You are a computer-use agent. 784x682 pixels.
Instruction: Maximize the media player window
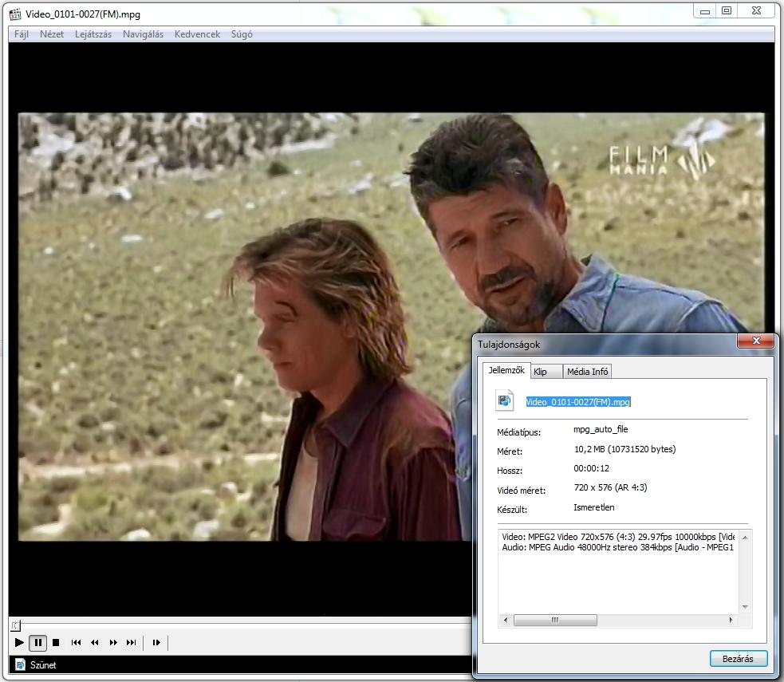coord(727,11)
